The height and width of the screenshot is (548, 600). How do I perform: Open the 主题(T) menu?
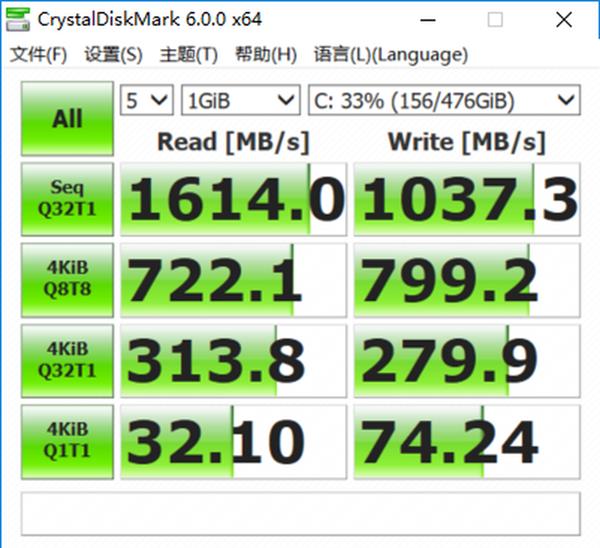189,54
